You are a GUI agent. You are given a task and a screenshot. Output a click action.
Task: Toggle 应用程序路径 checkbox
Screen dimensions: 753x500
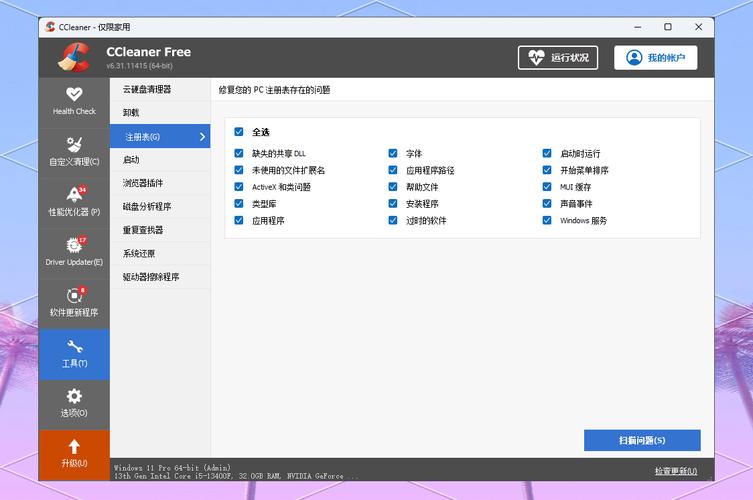[393, 170]
